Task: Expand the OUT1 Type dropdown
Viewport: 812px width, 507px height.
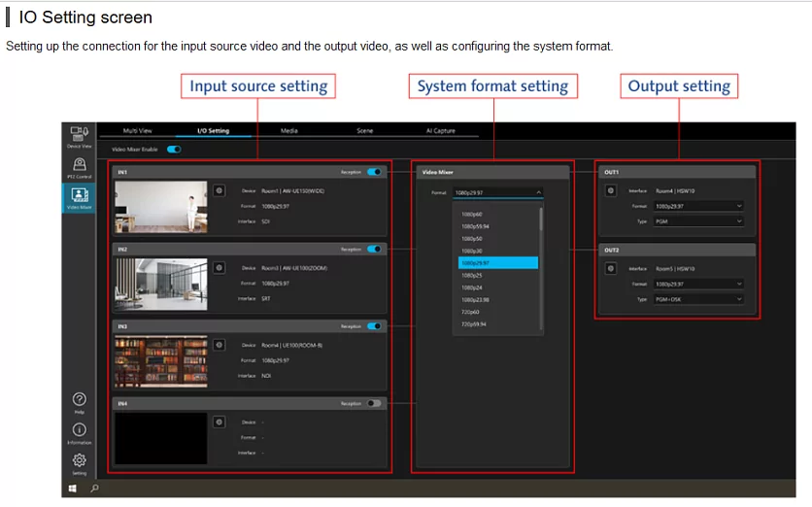Action: [x=698, y=221]
